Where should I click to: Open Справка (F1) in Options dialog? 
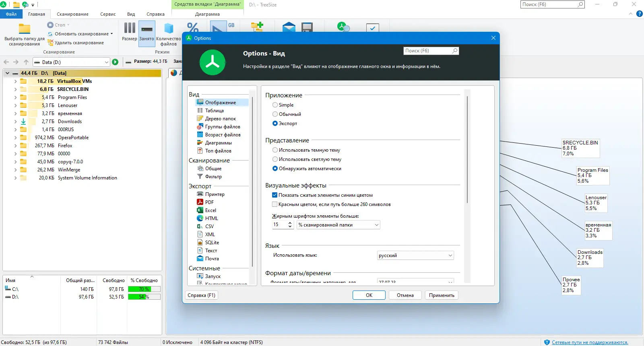[201, 295]
